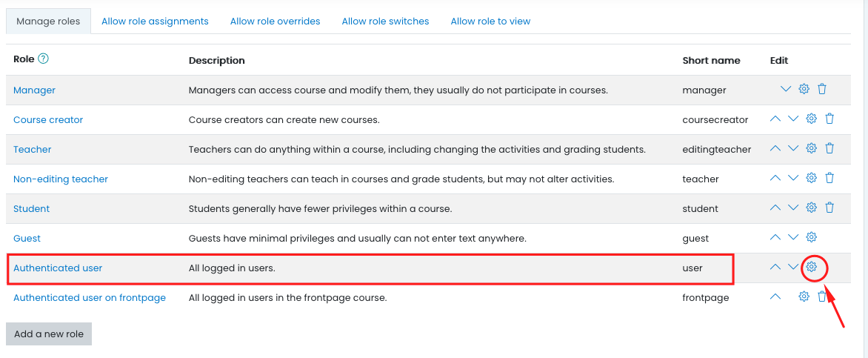This screenshot has height=358, width=868.
Task: Open the Allow role overrides tab
Action: (275, 21)
